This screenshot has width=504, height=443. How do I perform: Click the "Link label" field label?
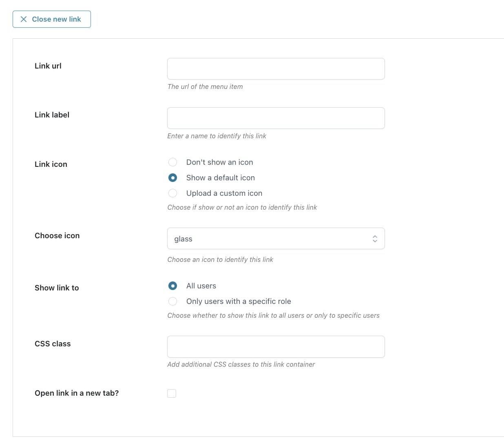(x=52, y=115)
